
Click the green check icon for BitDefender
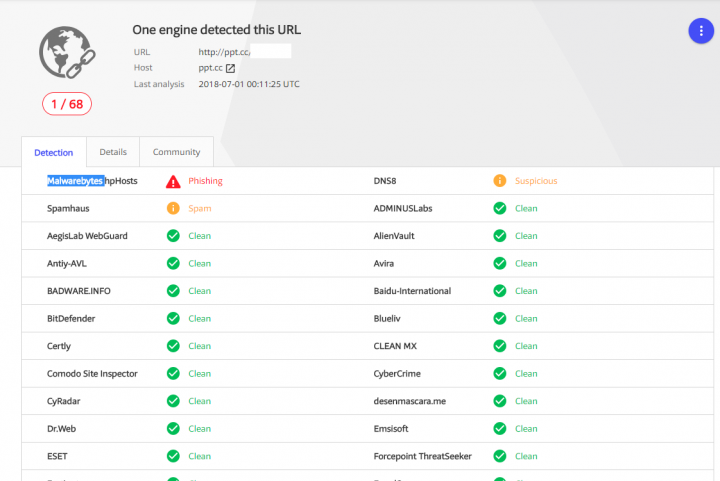pos(173,318)
